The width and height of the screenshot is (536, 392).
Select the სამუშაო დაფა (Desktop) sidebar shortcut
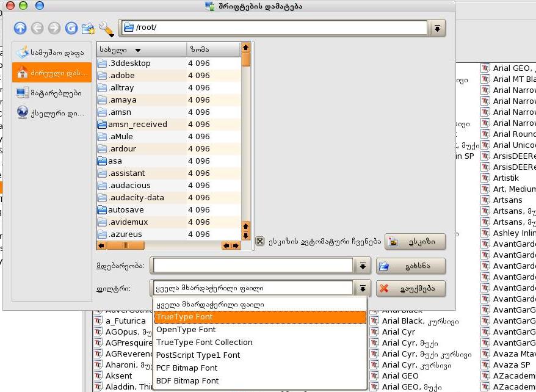point(52,53)
